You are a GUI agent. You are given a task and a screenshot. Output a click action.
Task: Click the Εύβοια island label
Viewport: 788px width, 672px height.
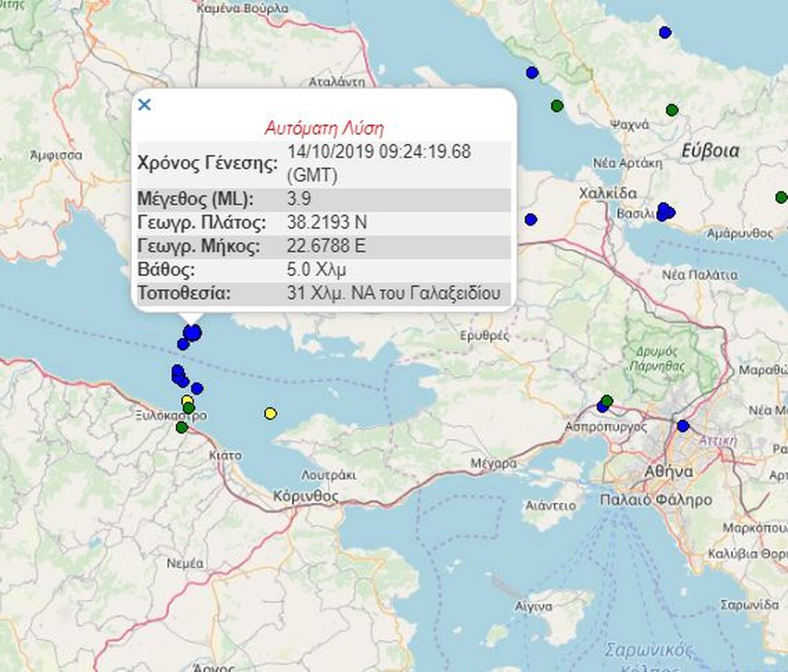tap(710, 151)
